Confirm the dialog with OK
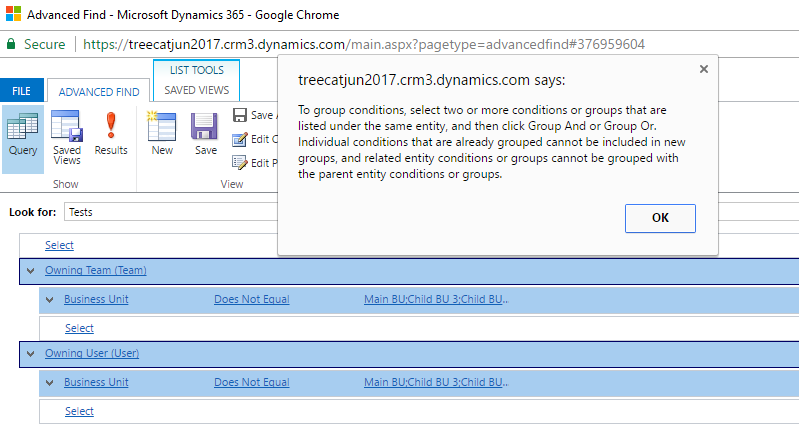 660,218
